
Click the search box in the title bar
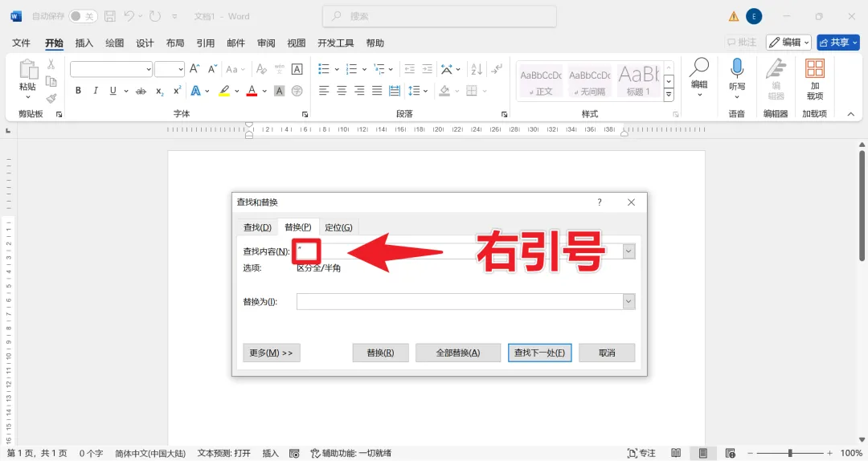pos(440,17)
